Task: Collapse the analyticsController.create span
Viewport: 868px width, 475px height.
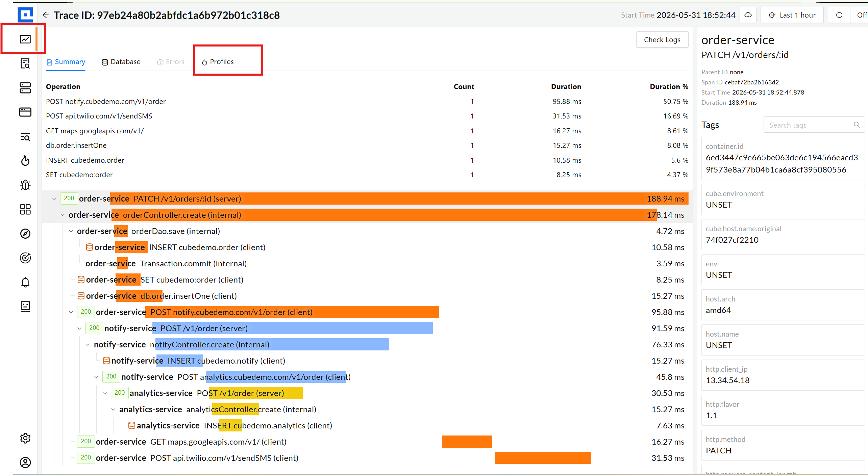Action: [x=113, y=410]
